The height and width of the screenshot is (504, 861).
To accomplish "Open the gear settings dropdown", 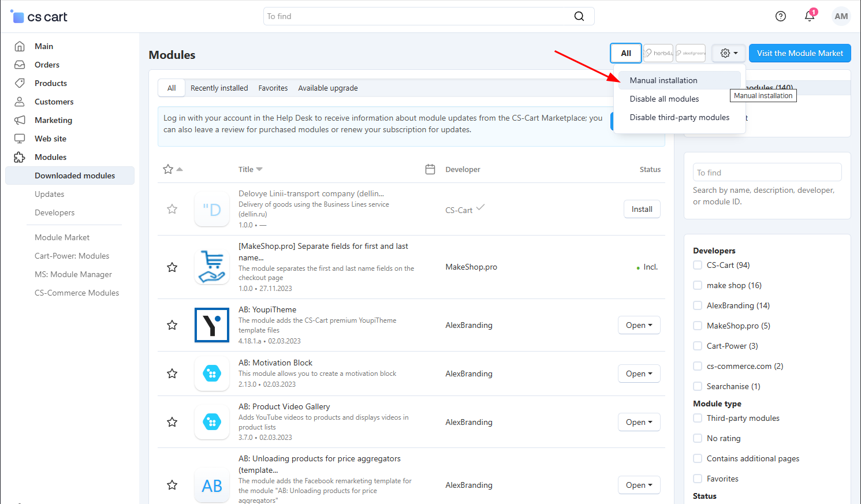I will (728, 53).
